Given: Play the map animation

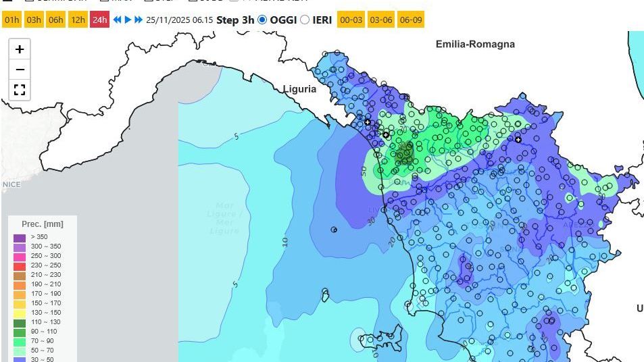Looking at the screenshot, I should point(128,20).
